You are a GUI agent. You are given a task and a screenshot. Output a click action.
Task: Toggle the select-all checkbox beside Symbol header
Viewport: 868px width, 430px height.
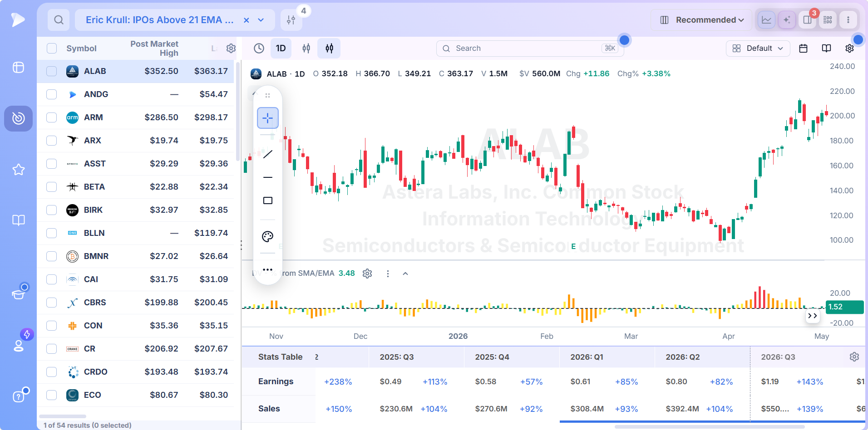point(52,49)
